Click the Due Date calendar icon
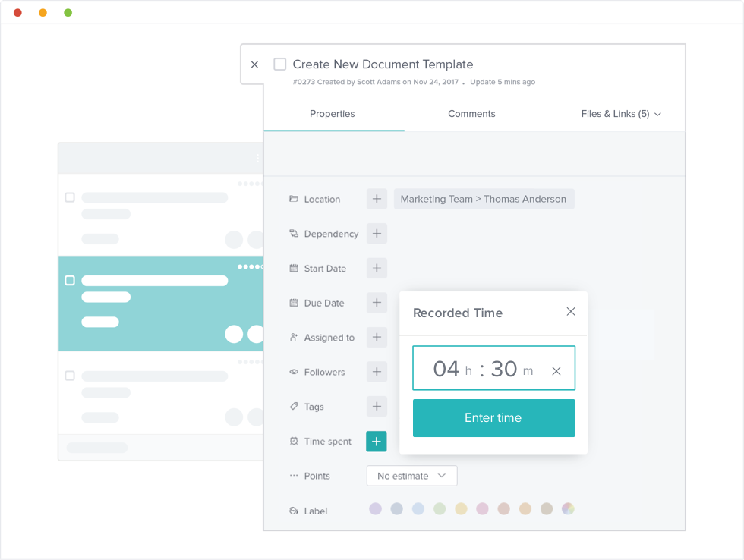The image size is (744, 560). coord(293,303)
